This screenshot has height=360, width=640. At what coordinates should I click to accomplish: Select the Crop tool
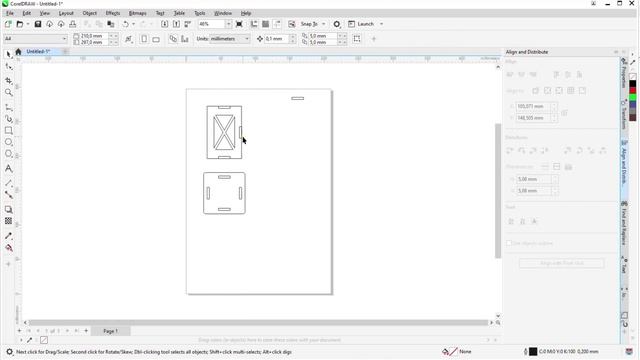point(9,81)
